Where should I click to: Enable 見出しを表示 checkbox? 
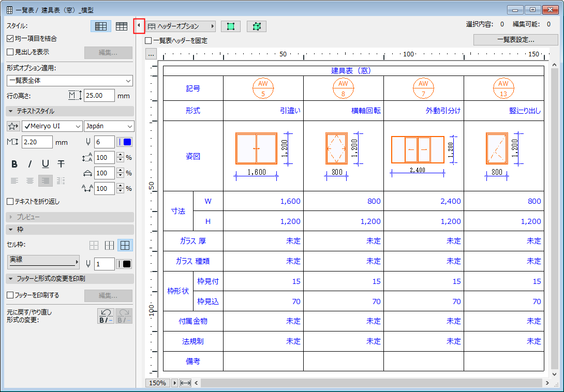click(x=10, y=52)
